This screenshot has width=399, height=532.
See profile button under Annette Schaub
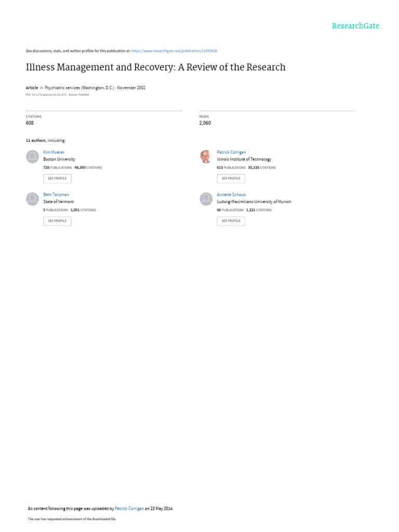231,221
